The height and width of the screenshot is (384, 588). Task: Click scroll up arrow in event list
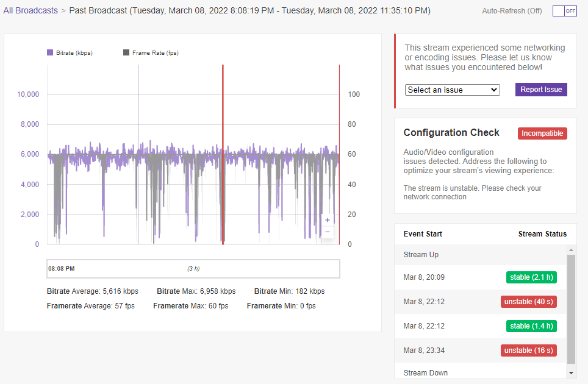point(571,250)
